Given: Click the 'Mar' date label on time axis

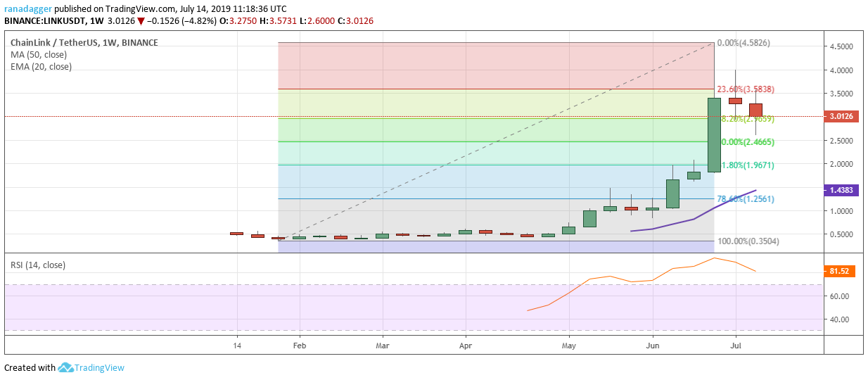Looking at the screenshot, I should click(x=382, y=346).
